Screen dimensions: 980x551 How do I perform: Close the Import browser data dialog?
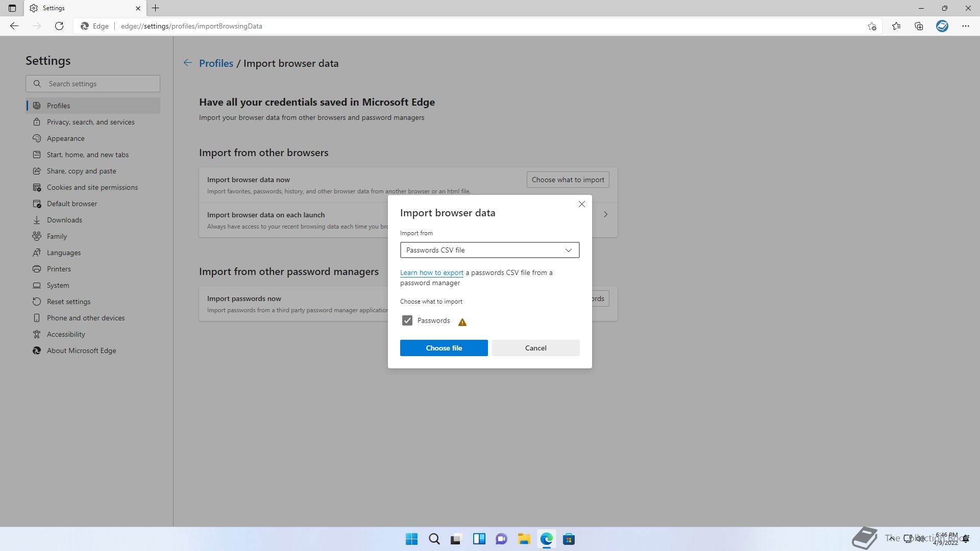pos(582,204)
